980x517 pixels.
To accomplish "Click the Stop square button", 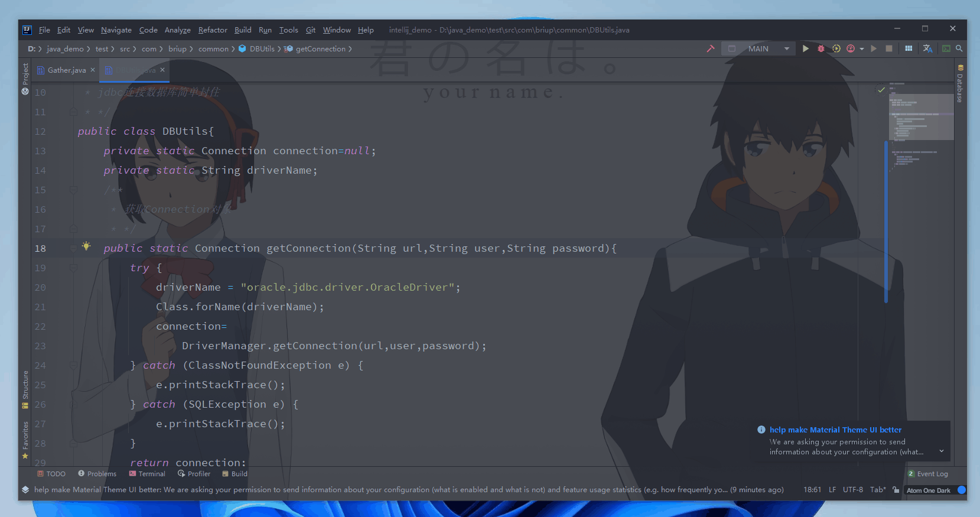I will 889,48.
